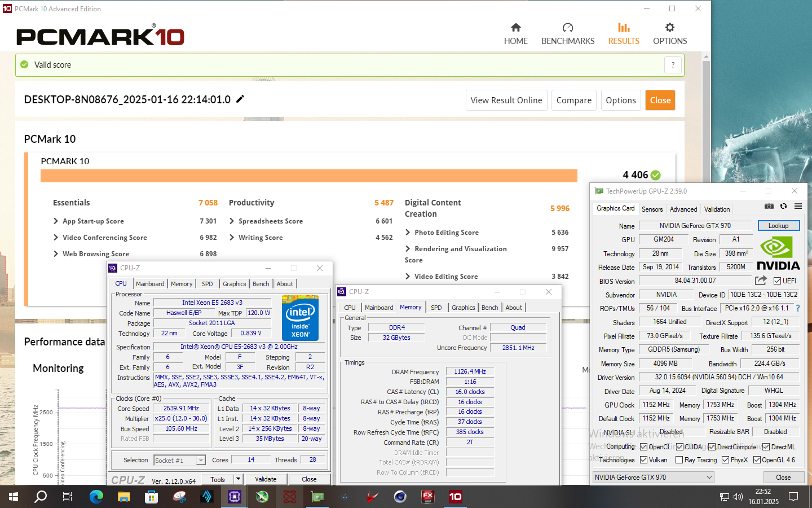Viewport: 812px width, 508px height.
Task: Switch to GPU-Z green card taskbar icon
Action: (x=317, y=497)
